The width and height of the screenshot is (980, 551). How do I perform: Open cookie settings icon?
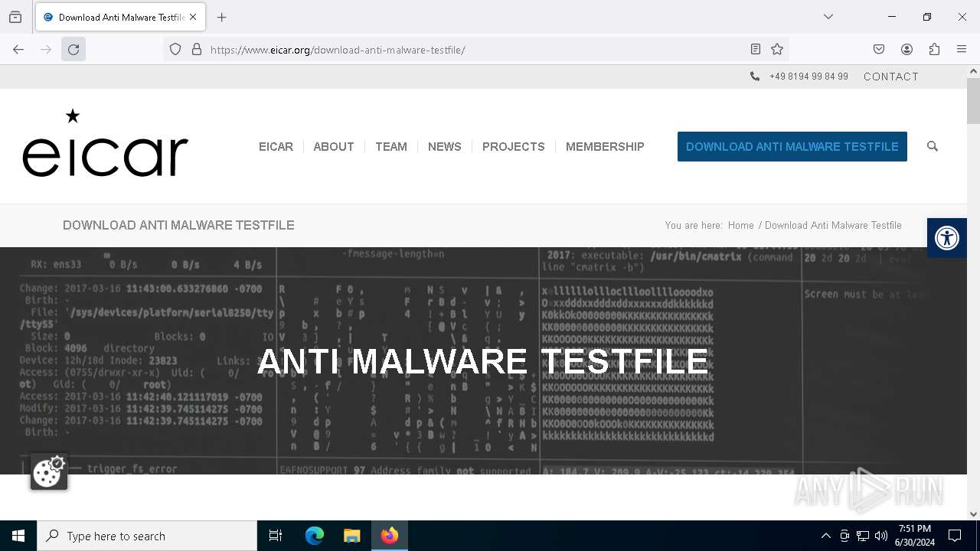coord(49,471)
